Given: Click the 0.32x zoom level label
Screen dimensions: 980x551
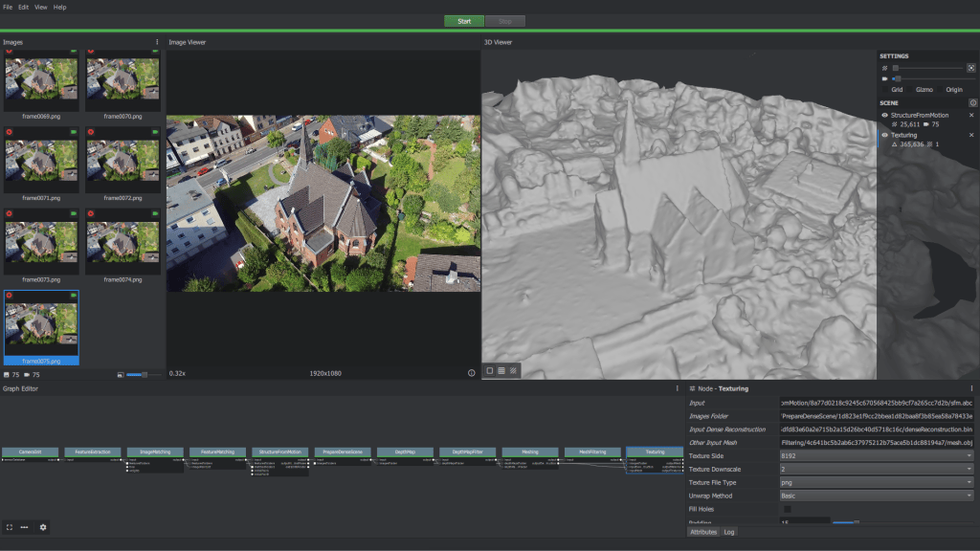Looking at the screenshot, I should (x=177, y=373).
